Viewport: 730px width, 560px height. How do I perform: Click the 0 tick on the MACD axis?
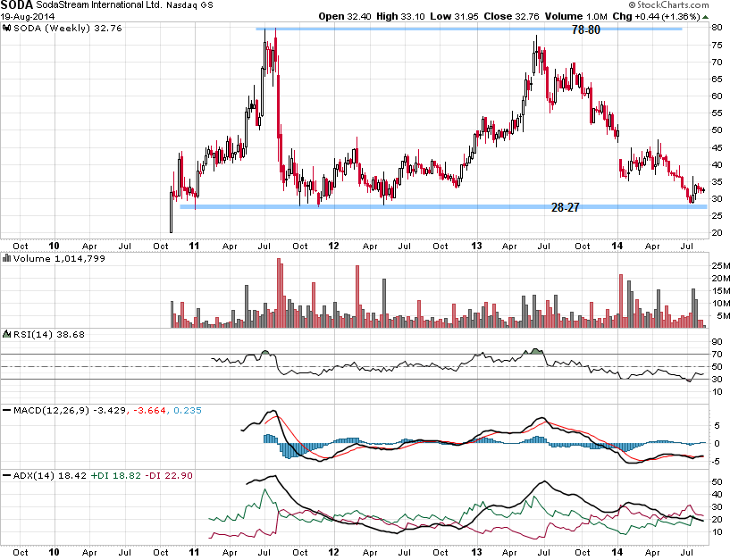(717, 444)
